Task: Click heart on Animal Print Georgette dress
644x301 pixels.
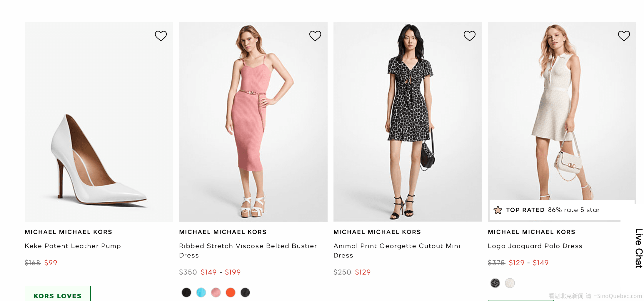Action: tap(470, 36)
